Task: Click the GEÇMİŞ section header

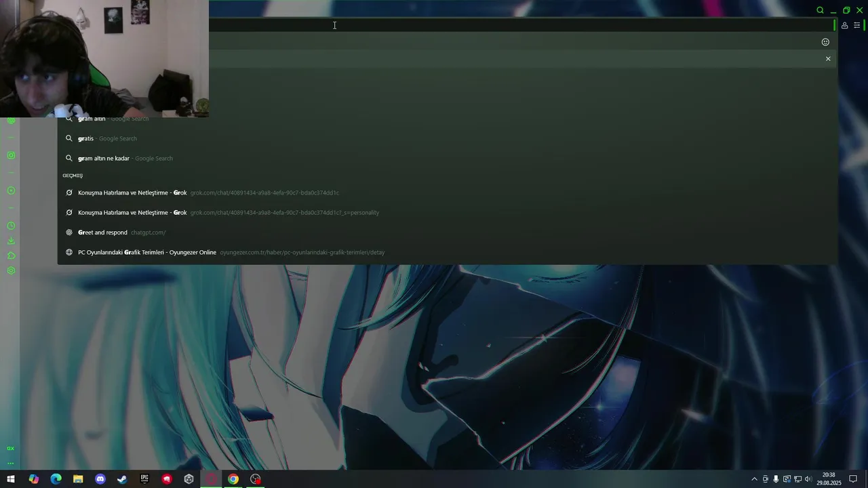Action: pyautogui.click(x=73, y=176)
